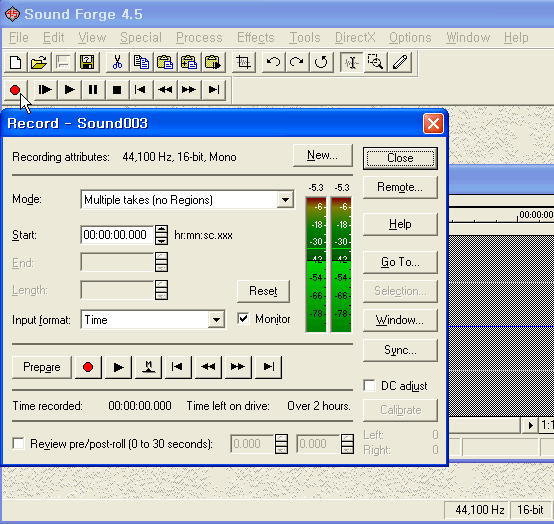Click Play inside the Record dialog
554x524 pixels.
pyautogui.click(x=118, y=367)
